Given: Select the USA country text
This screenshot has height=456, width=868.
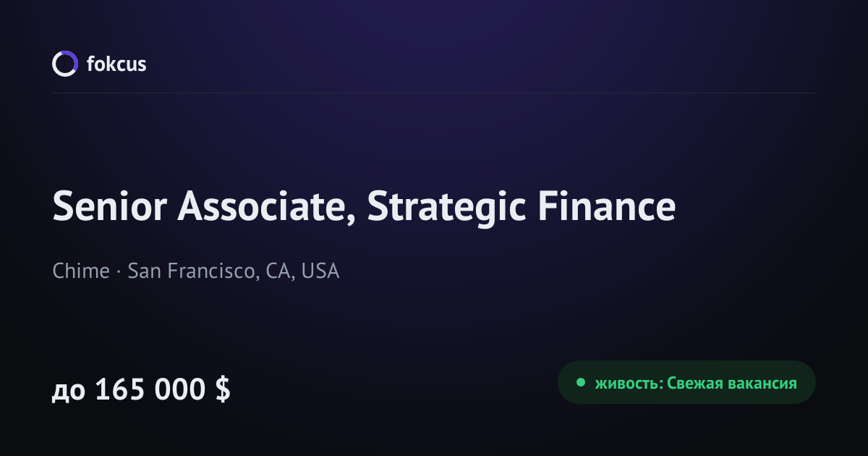Looking at the screenshot, I should [x=320, y=271].
